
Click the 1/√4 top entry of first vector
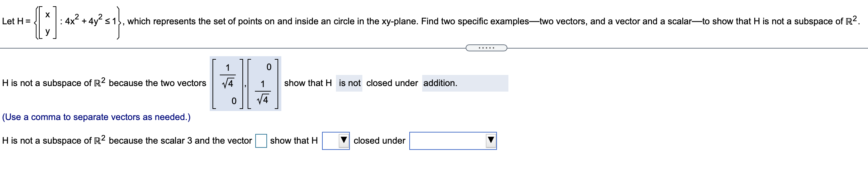coord(228,76)
